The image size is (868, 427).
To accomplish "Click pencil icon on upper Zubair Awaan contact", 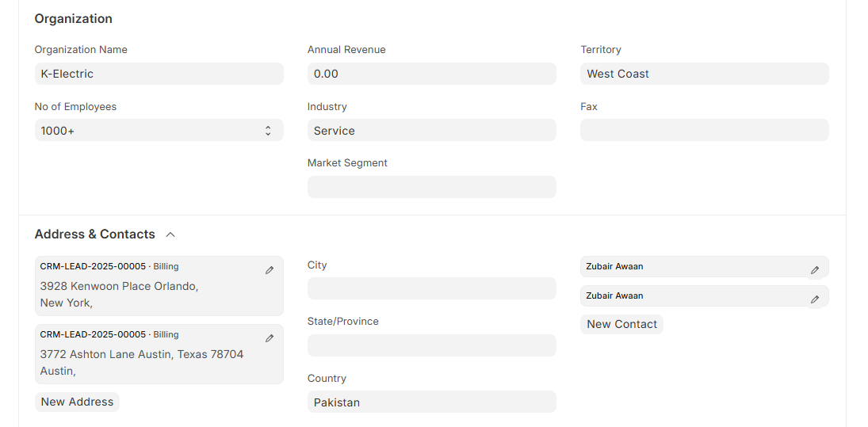I will tap(814, 270).
